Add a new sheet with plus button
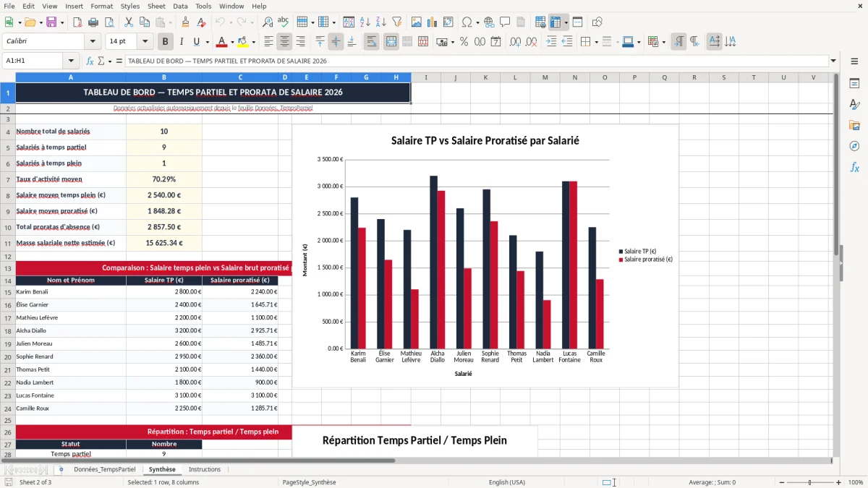 (61, 469)
